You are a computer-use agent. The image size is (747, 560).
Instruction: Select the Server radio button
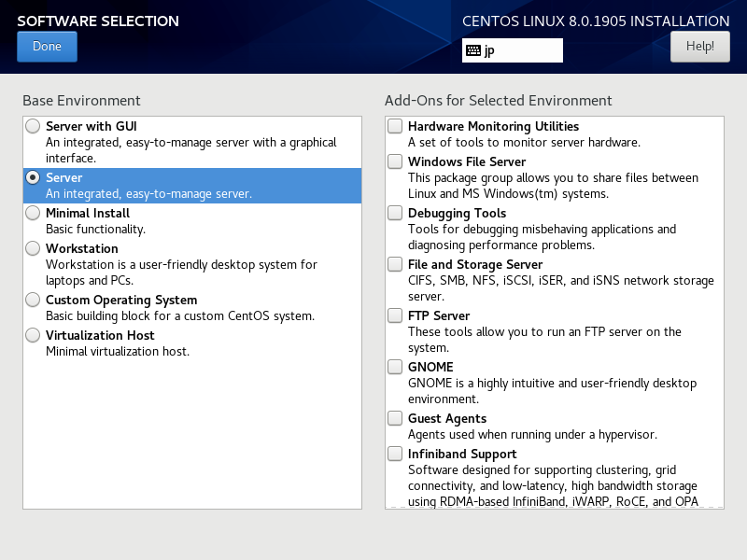tap(33, 177)
